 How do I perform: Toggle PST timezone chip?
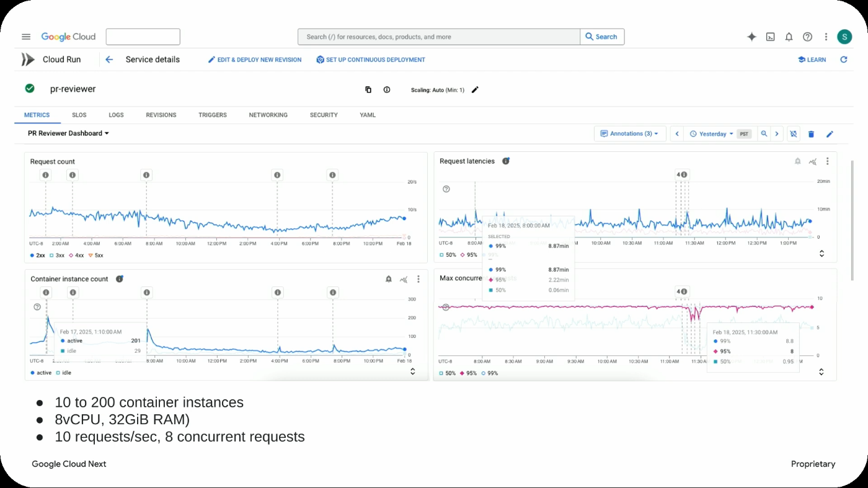point(744,133)
